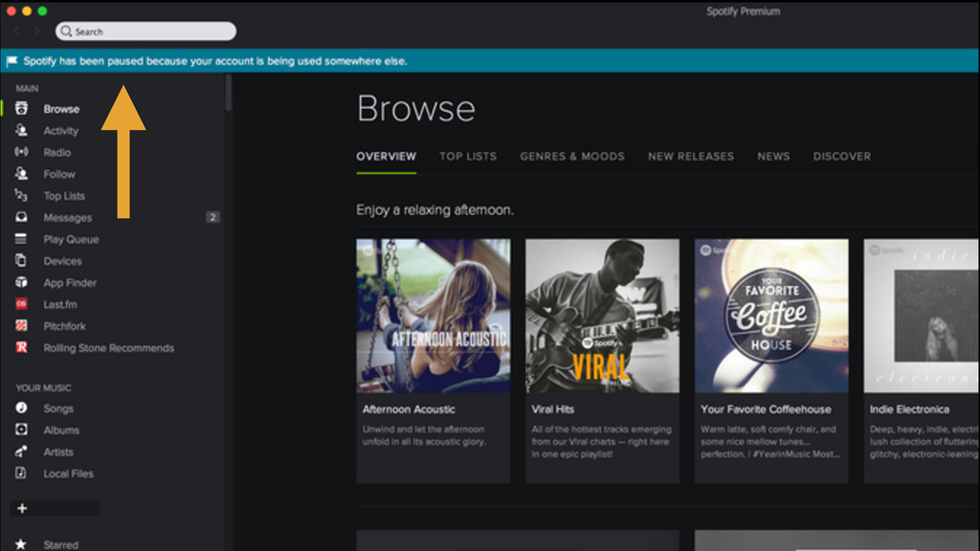Click the Devices icon

coord(21,260)
